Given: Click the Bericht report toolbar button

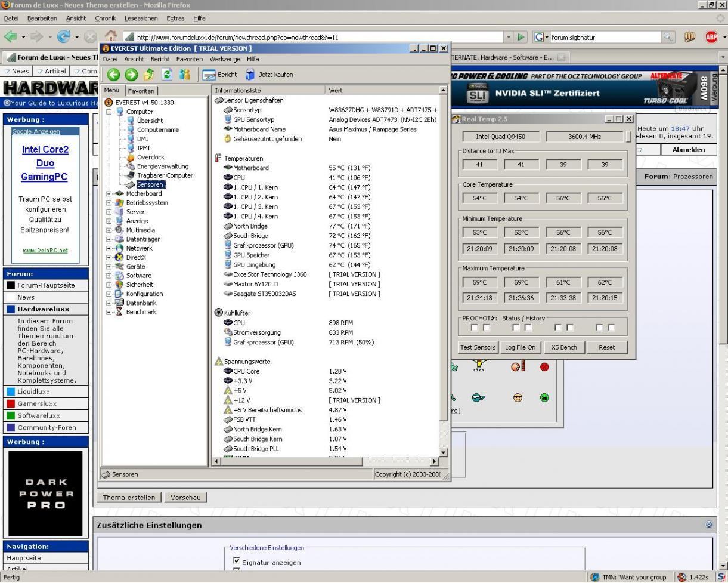Looking at the screenshot, I should pos(219,75).
